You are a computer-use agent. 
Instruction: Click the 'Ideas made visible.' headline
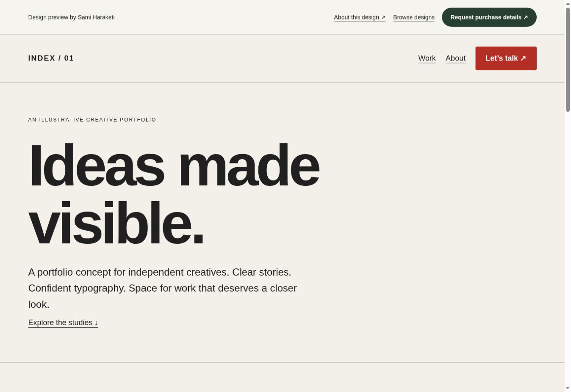(174, 194)
